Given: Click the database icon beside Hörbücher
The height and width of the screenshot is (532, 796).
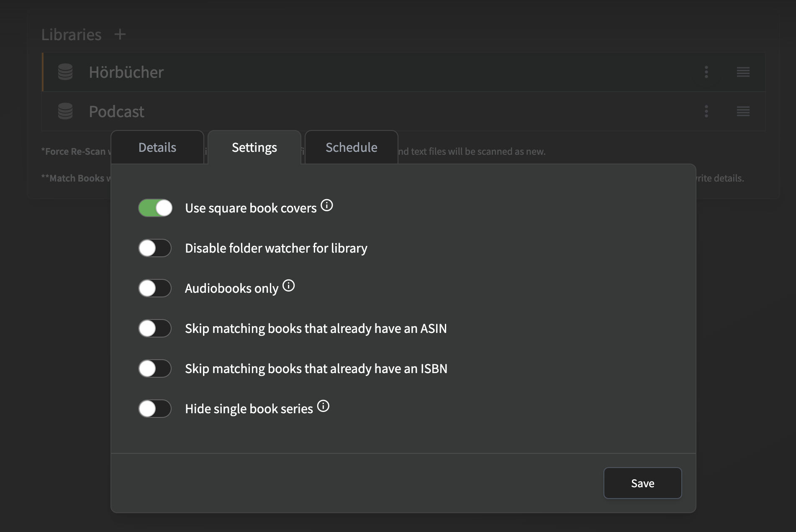Looking at the screenshot, I should point(65,72).
